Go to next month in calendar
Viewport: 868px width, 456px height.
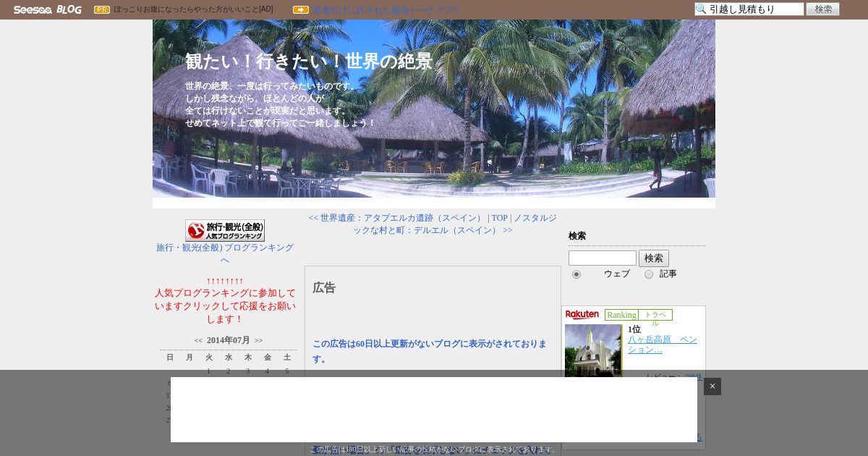click(x=259, y=340)
